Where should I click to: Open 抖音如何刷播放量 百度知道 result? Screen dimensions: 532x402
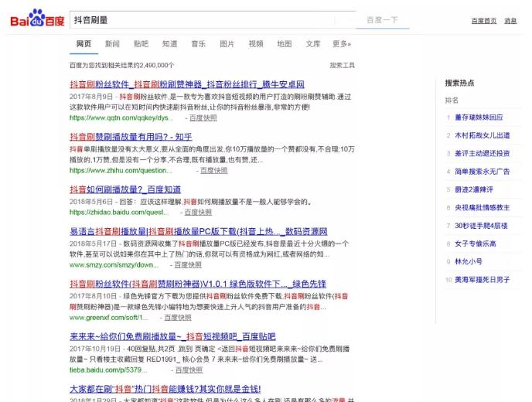(125, 189)
